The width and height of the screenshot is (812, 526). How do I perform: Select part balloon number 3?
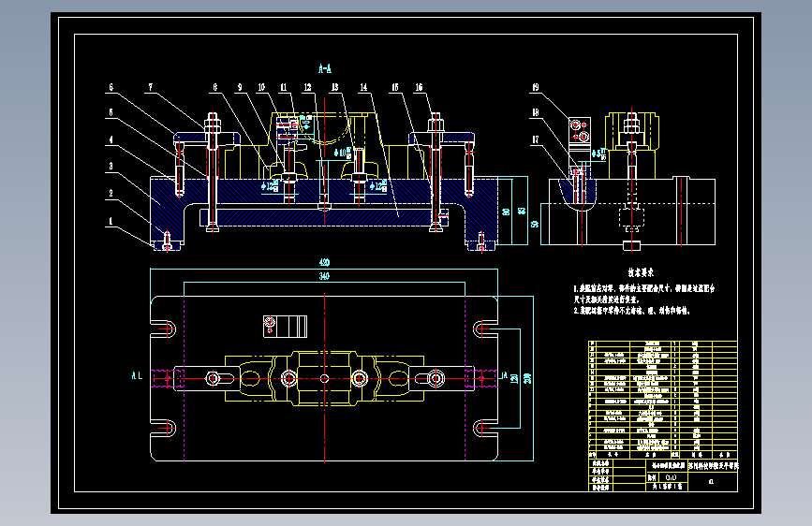111,167
